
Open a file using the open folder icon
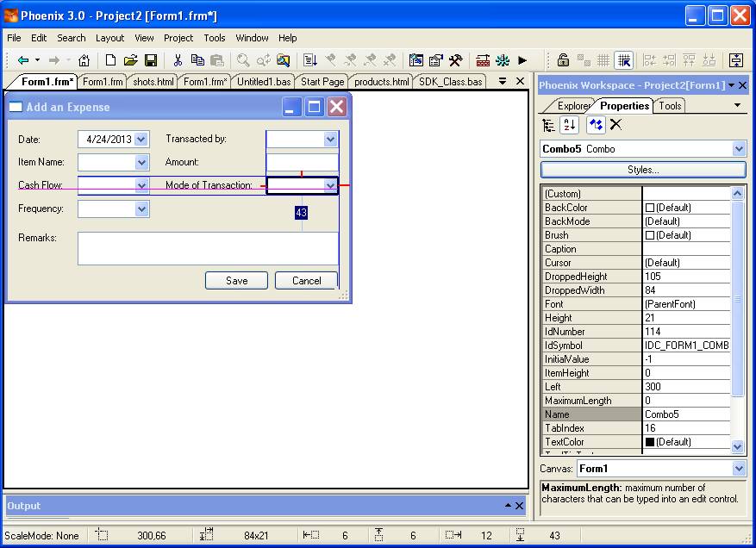click(x=131, y=60)
